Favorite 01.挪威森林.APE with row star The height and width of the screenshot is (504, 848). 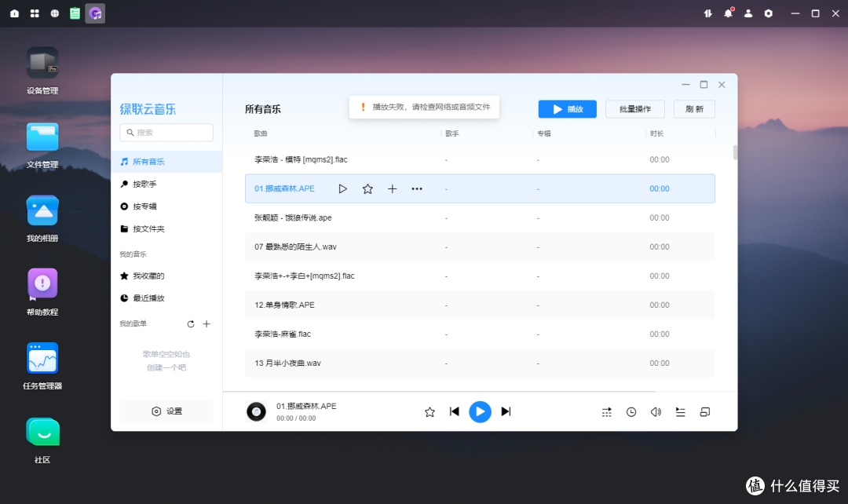pos(367,188)
